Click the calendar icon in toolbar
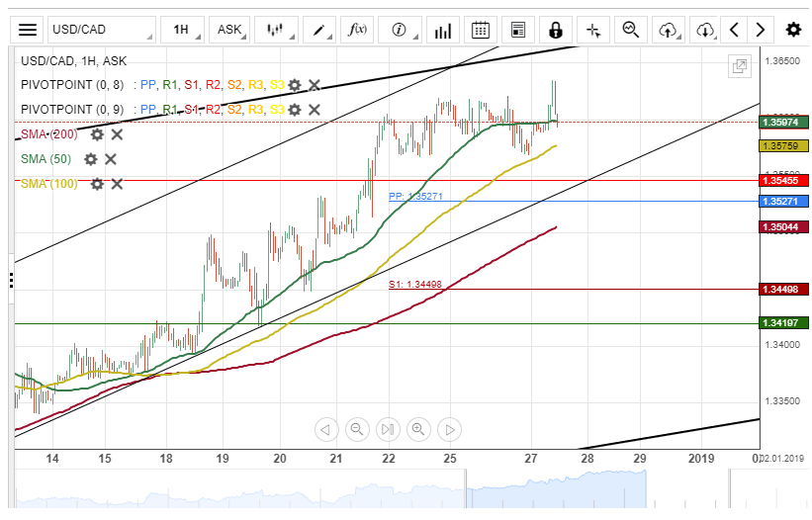 tap(481, 30)
